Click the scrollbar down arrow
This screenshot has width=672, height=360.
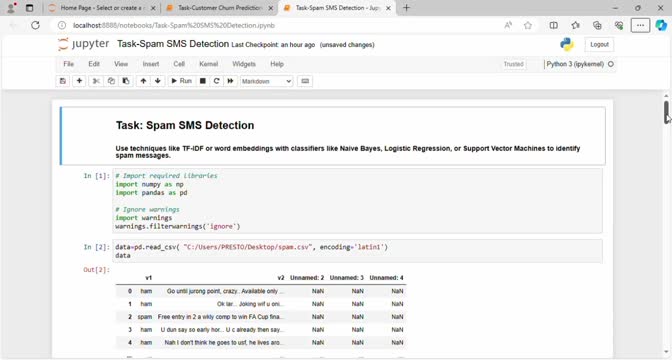666,353
